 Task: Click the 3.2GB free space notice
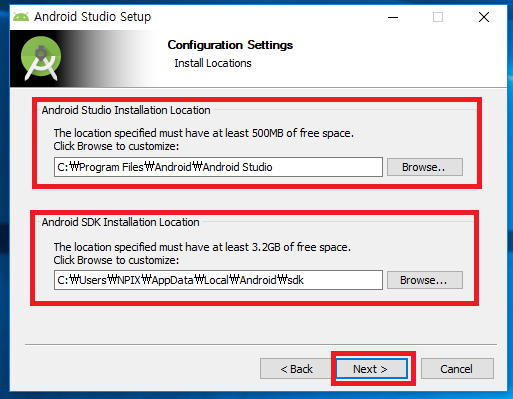[202, 247]
